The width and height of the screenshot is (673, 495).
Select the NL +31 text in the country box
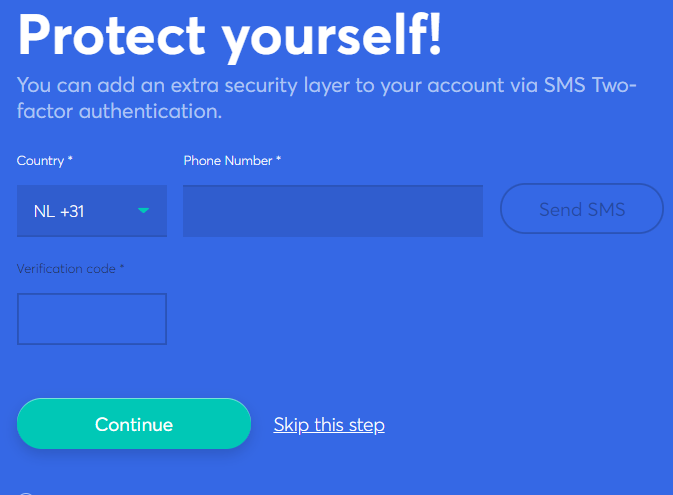click(x=59, y=211)
